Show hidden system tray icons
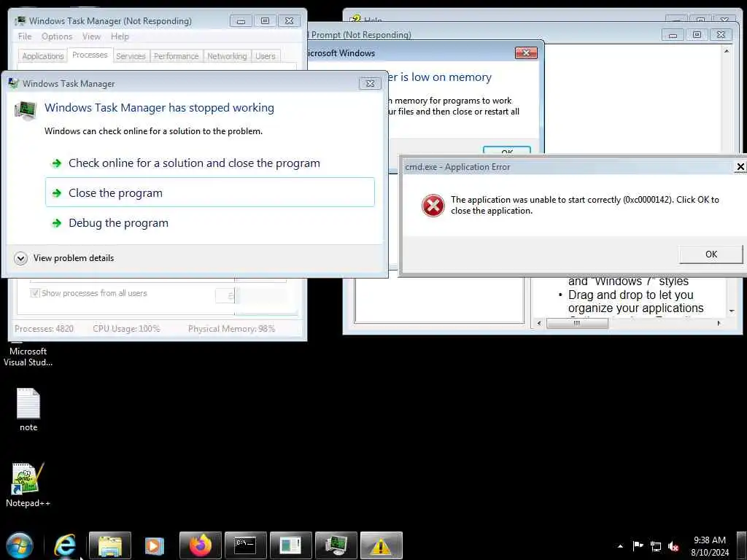747x560 pixels. tap(620, 546)
